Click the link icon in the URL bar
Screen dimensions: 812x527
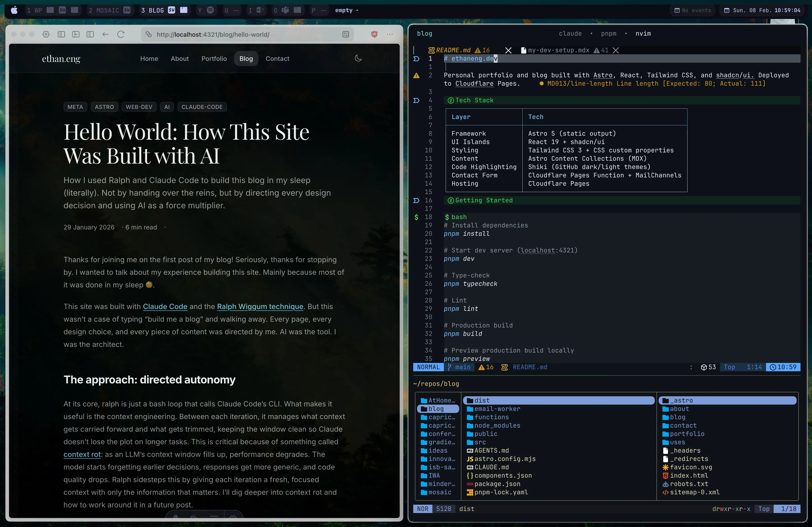(148, 34)
